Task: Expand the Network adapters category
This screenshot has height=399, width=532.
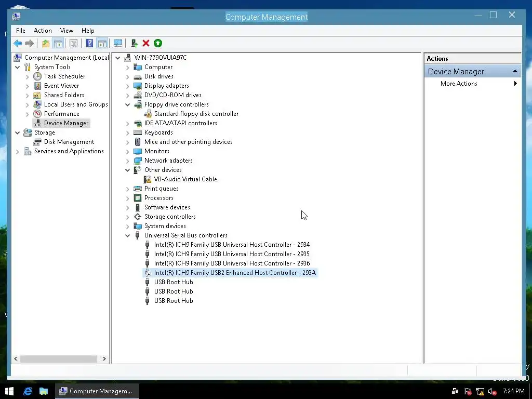Action: (x=128, y=161)
